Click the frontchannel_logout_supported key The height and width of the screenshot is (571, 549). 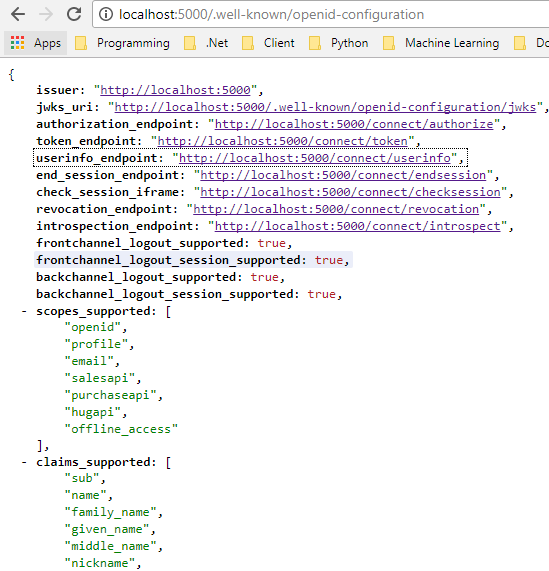click(x=140, y=243)
